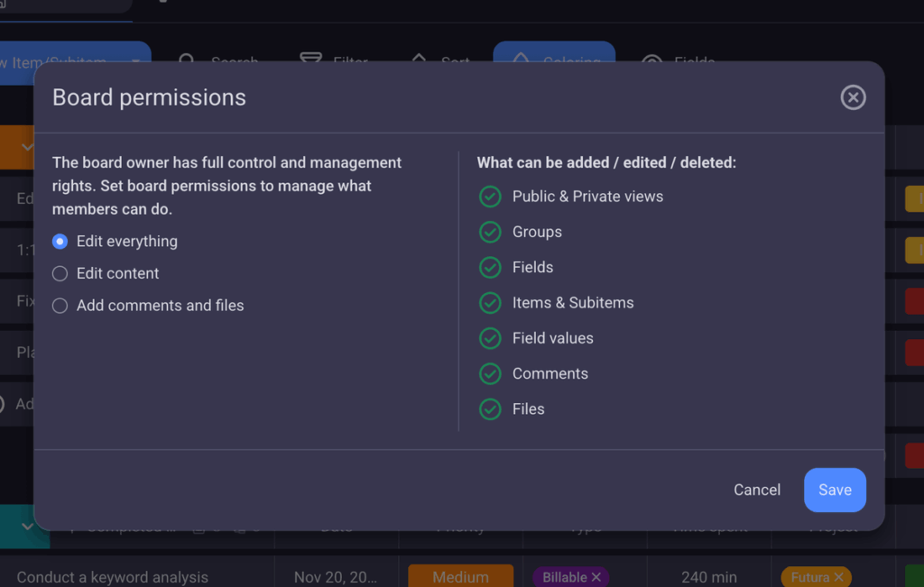Select the Edit everything radio button
This screenshot has width=924, height=587.
tap(60, 241)
